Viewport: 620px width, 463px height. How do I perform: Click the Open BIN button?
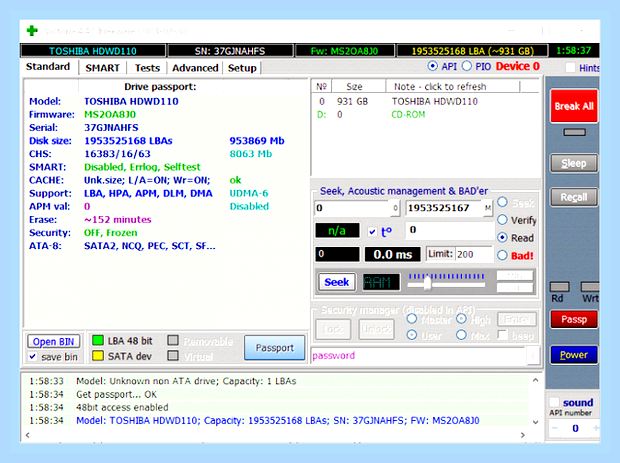[x=53, y=342]
